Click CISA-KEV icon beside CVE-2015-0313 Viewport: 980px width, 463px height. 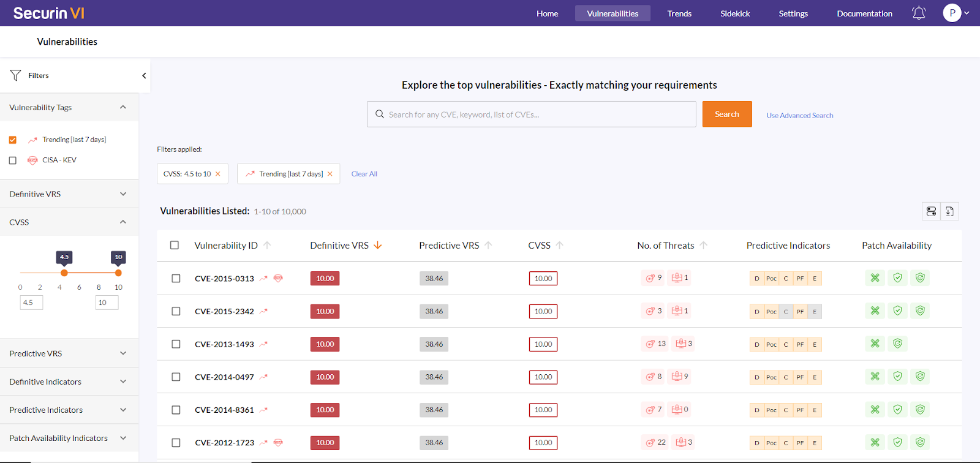pyautogui.click(x=278, y=279)
